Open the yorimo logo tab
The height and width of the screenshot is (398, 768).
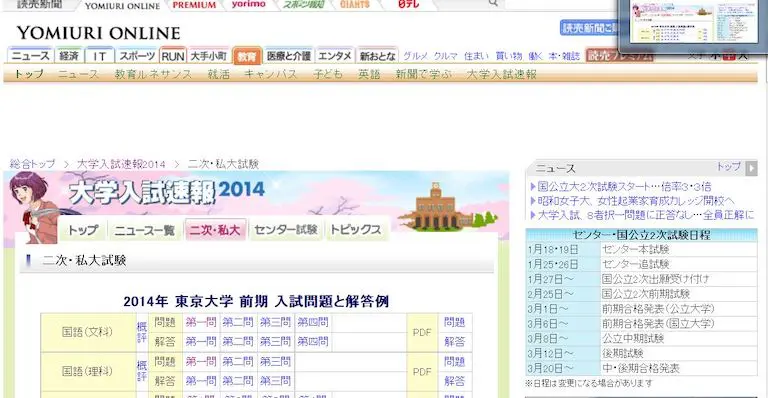point(248,4)
